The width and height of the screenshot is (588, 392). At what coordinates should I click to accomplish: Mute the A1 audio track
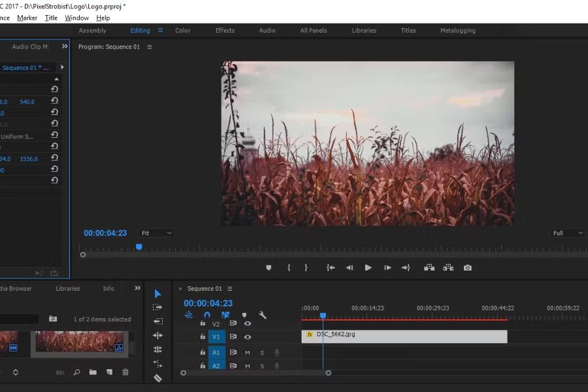click(x=248, y=353)
